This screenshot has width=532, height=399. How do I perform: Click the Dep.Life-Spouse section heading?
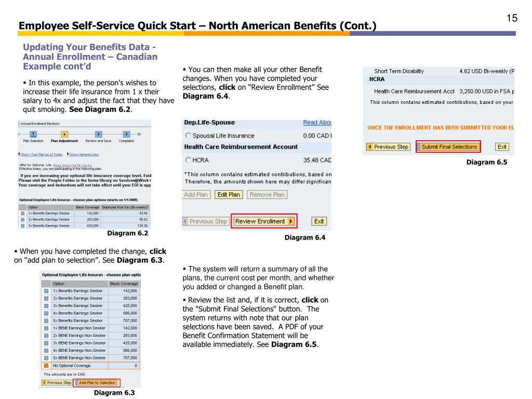point(209,123)
